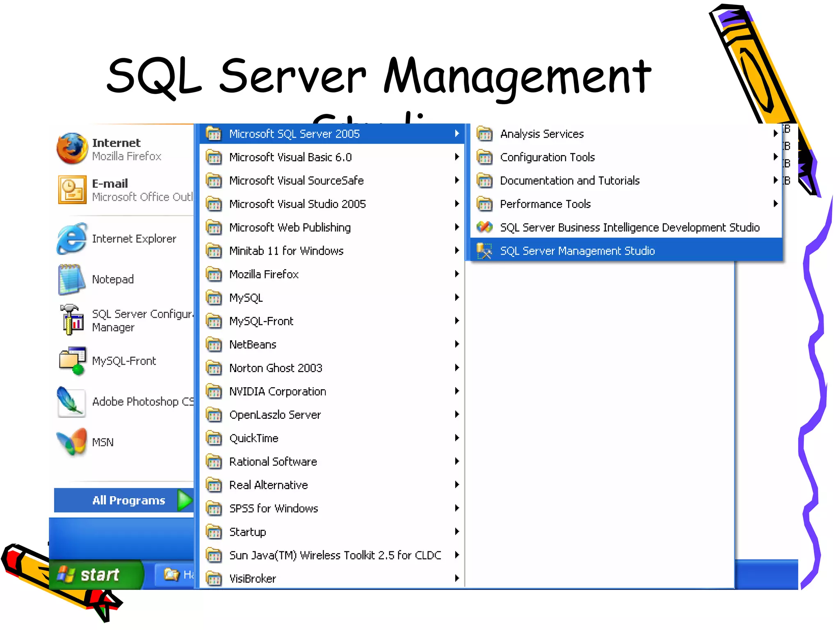Open the Microsoft SQL Server 2005 menu entry
The image size is (840, 630).
(294, 134)
